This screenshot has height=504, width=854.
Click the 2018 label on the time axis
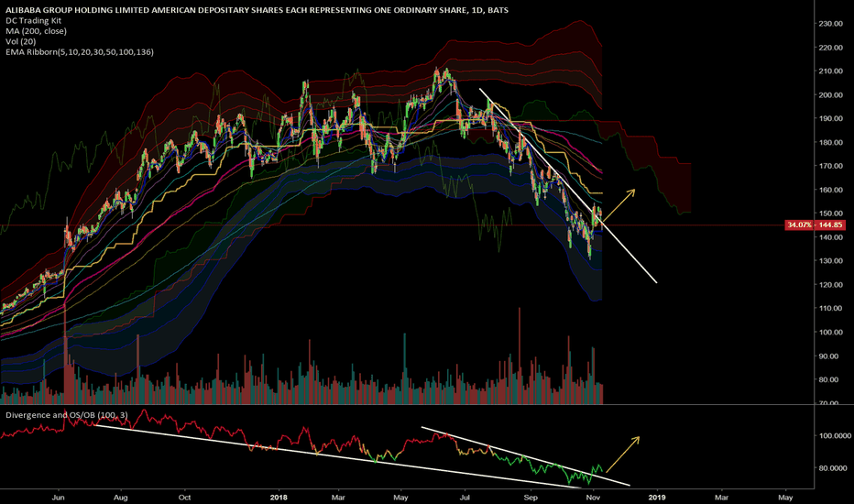tap(279, 498)
